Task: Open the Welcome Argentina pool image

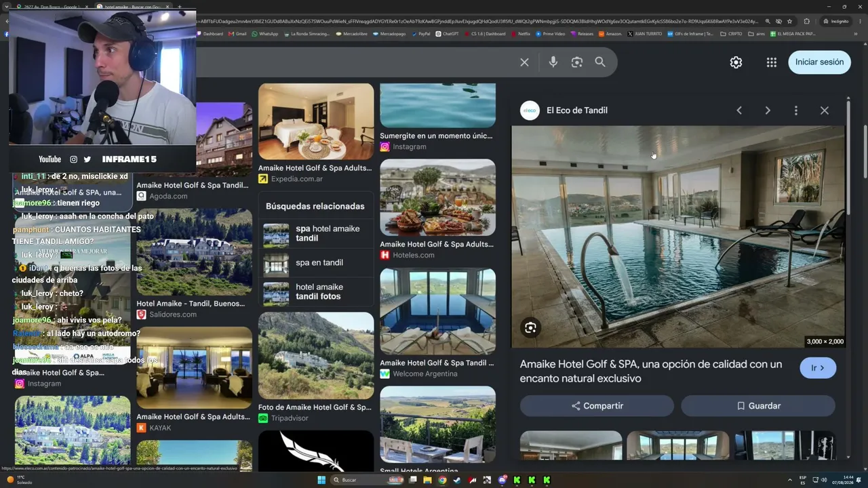Action: 437,311
